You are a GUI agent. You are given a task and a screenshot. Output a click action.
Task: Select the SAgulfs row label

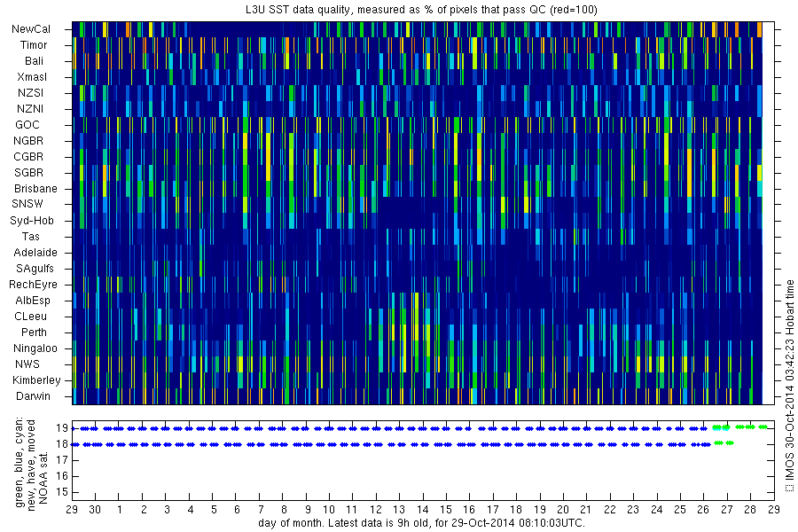click(x=35, y=269)
